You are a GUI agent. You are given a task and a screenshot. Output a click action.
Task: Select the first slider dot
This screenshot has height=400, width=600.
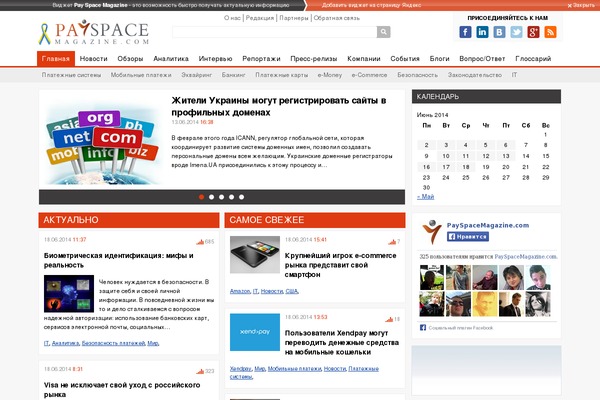(x=201, y=197)
